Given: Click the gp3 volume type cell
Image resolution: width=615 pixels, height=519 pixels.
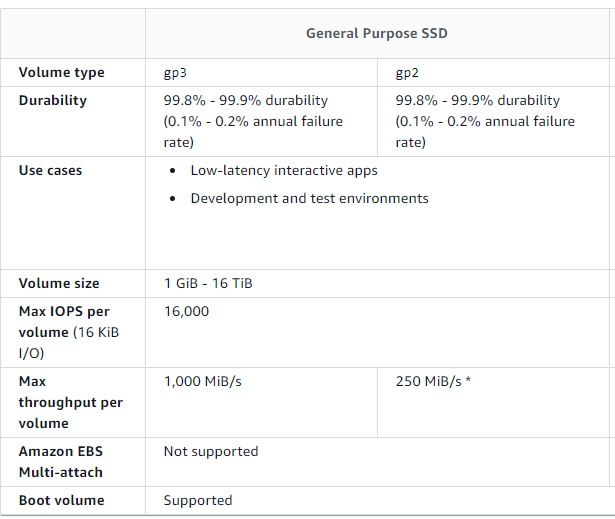Looking at the screenshot, I should [176, 72].
